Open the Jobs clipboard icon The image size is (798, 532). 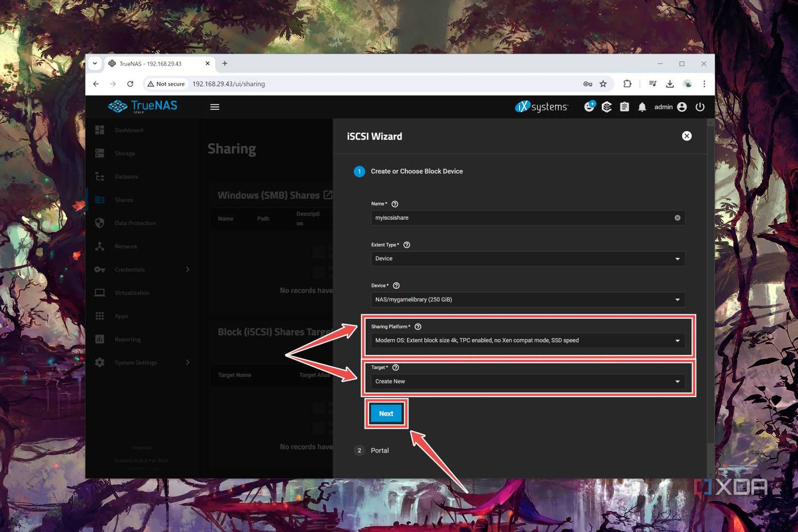click(x=624, y=107)
